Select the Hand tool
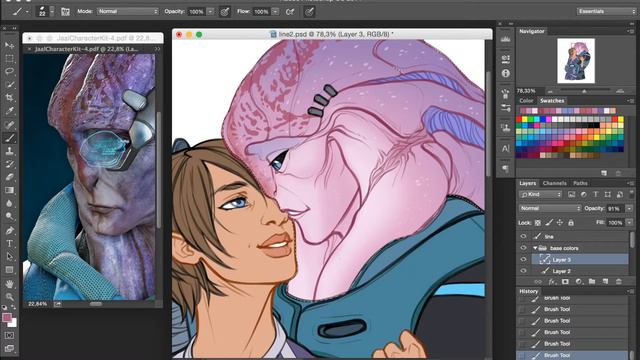 tap(9, 284)
